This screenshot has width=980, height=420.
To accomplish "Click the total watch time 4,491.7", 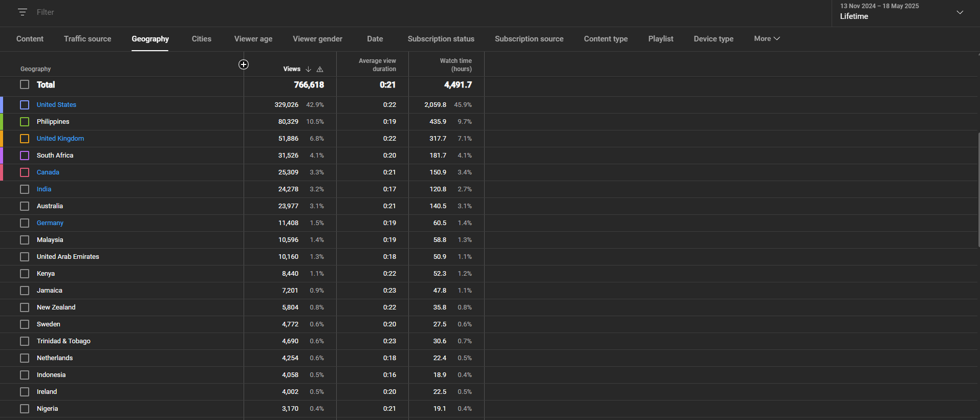I will [x=458, y=85].
